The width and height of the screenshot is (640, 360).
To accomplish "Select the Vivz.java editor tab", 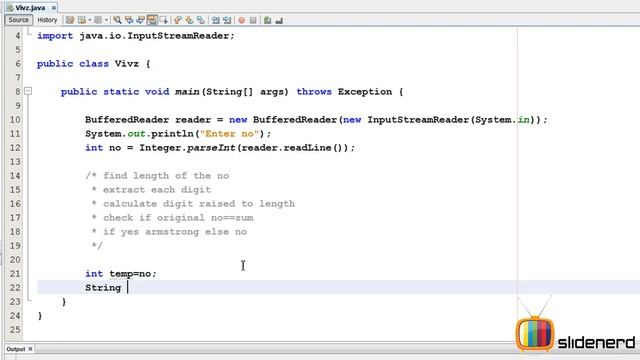I will click(x=30, y=8).
